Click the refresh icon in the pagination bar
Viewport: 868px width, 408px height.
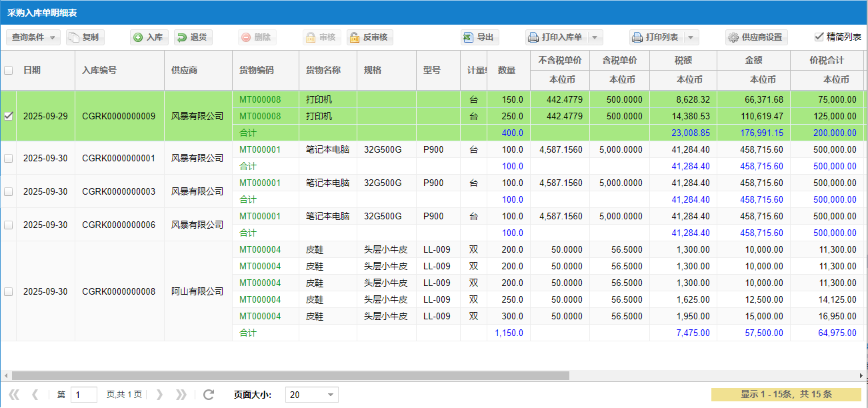click(x=209, y=395)
